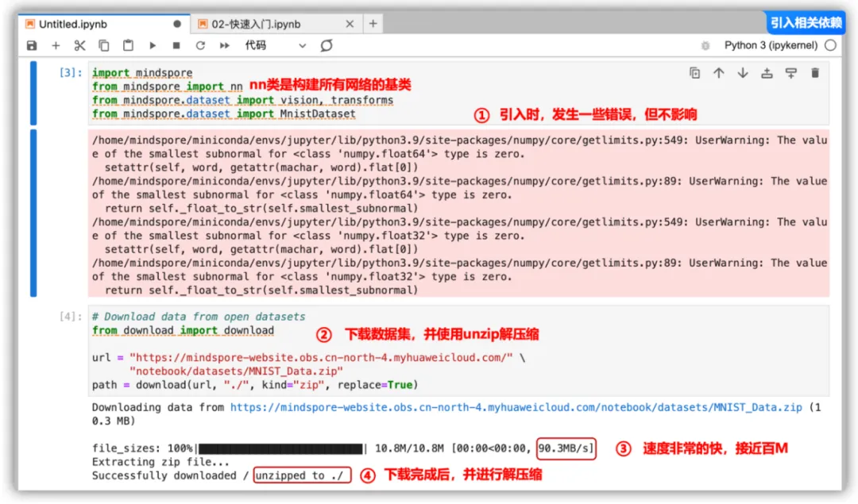Click the render-side-by-side circular icon next to the cell type
This screenshot has width=858, height=504.
327,45
